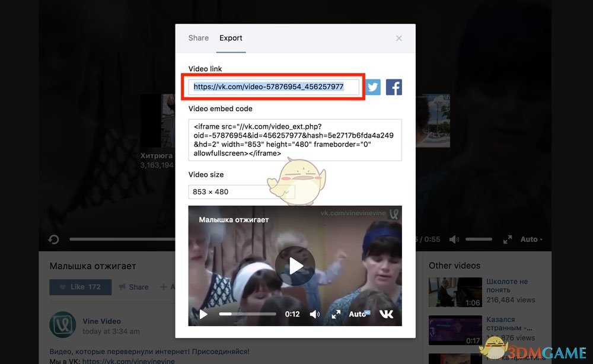Viewport: 593px width, 364px height.
Task: Click the VK logo in embed preview
Action: click(x=386, y=314)
